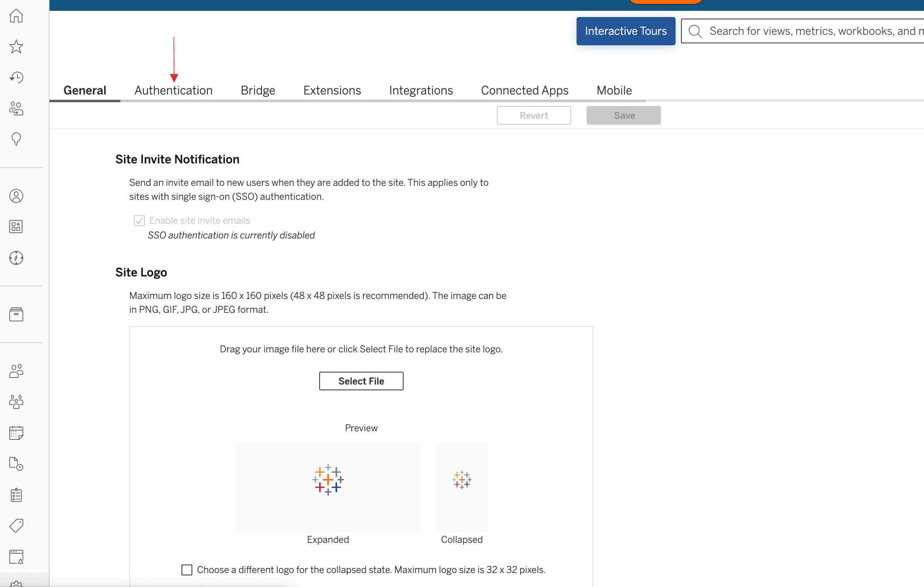Click Revert to undo changes
This screenshot has height=587, width=924.
coord(533,115)
